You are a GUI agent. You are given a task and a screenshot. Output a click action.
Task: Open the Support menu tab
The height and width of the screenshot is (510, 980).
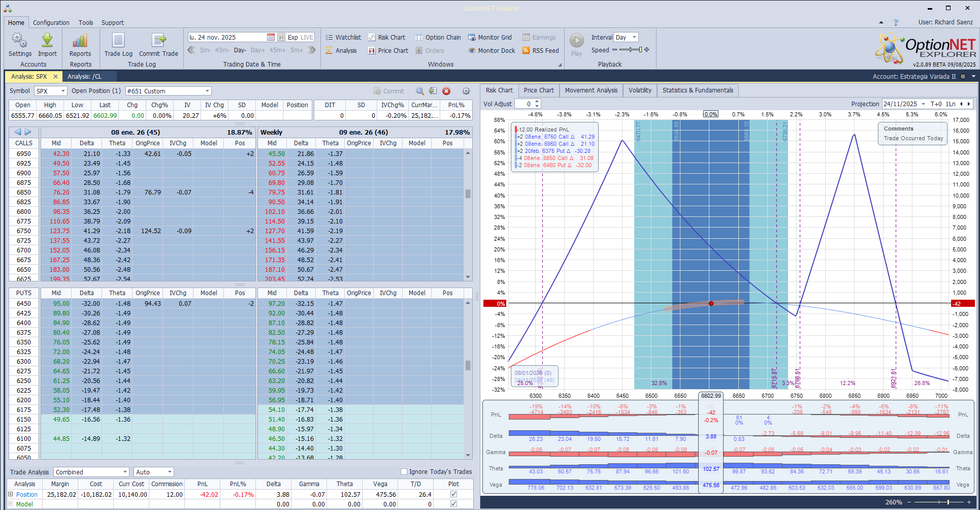pos(113,22)
